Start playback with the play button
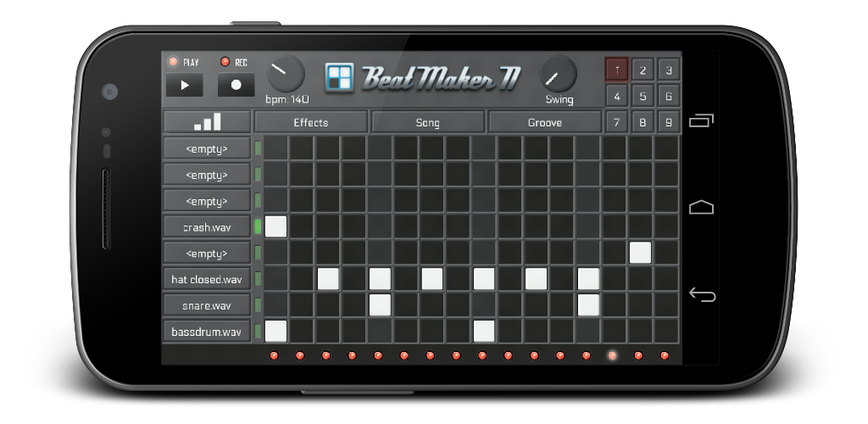The width and height of the screenshot is (868, 424). click(184, 86)
